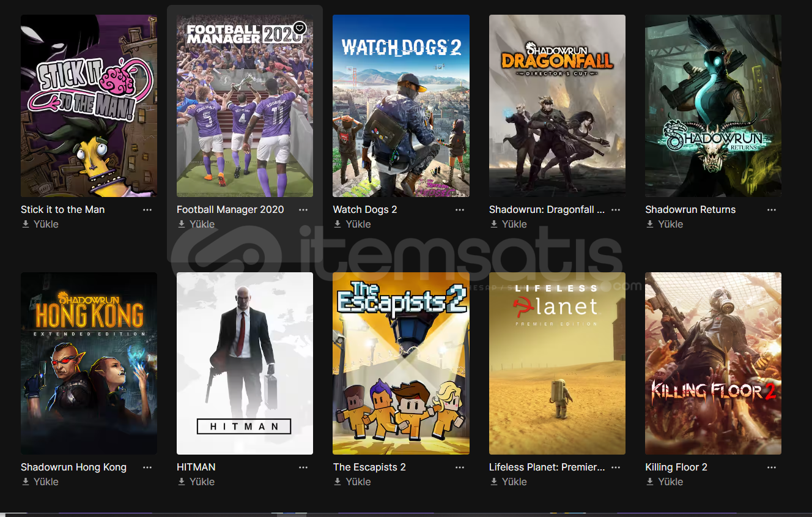Install Lifeless Planet via Yükle

(x=509, y=482)
